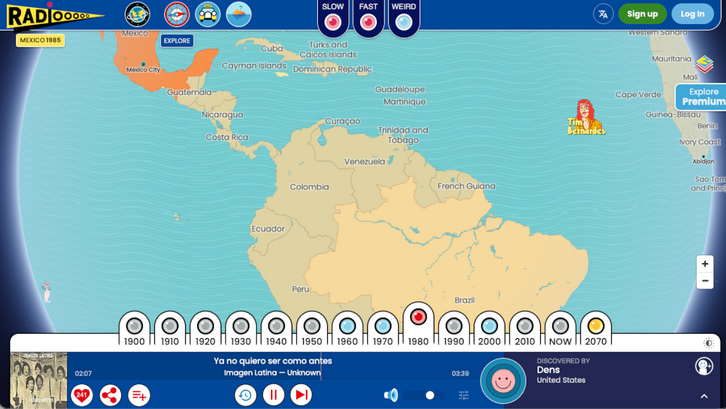Select the 1980 decade
This screenshot has width=726, height=409.
tap(418, 325)
